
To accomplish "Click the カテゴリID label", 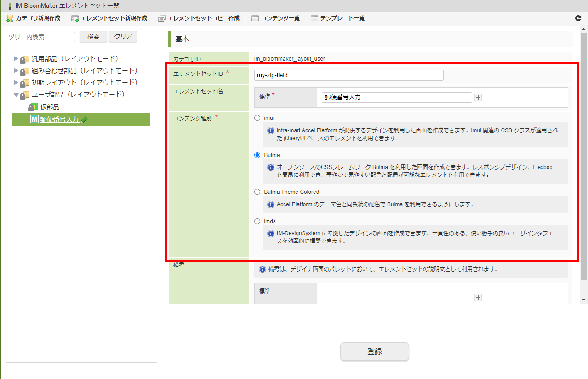I will [187, 59].
